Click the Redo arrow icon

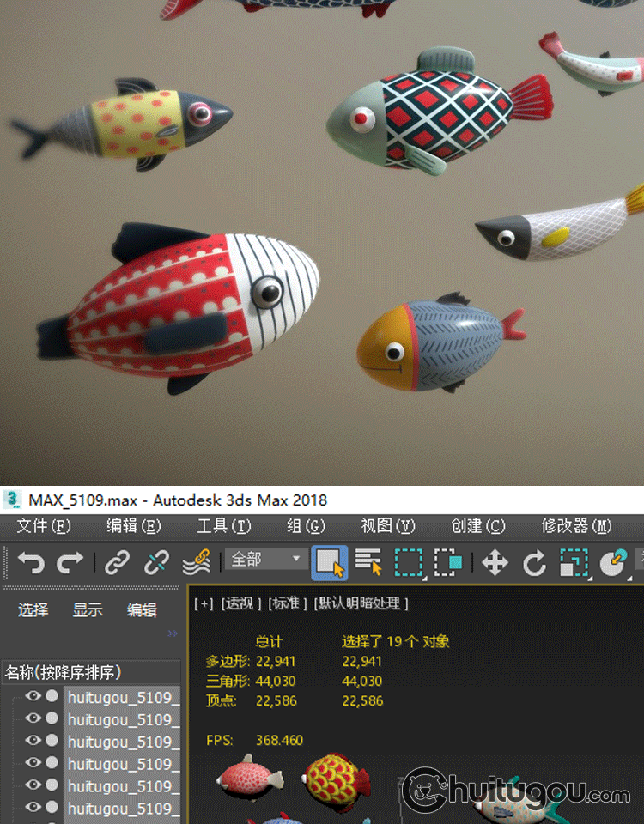(70, 563)
